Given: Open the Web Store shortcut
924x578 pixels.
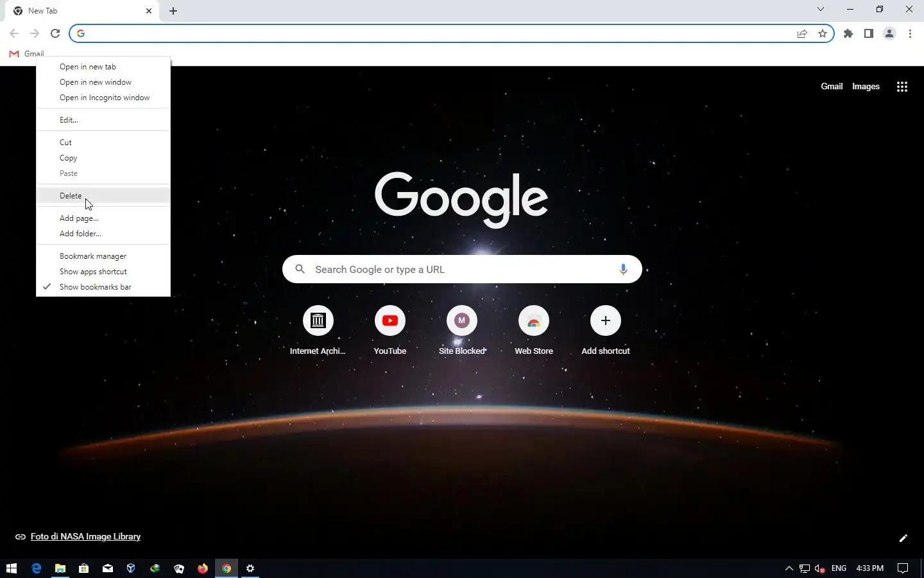Looking at the screenshot, I should pos(533,330).
